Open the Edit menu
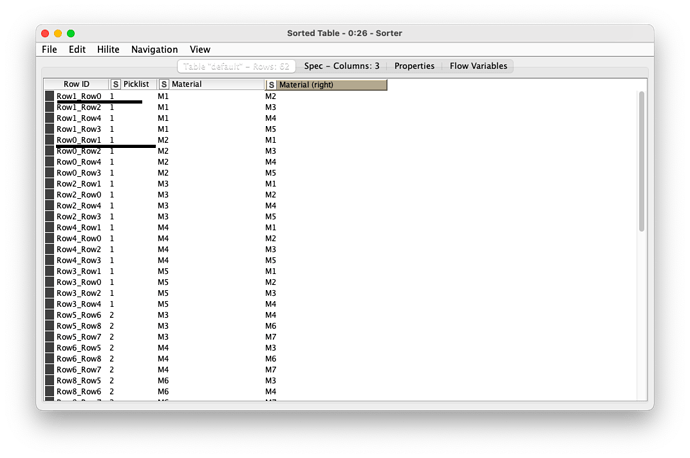The image size is (690, 458). [x=77, y=49]
